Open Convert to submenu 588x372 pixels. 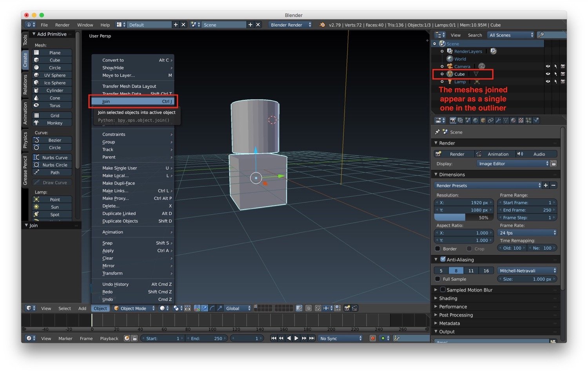133,60
